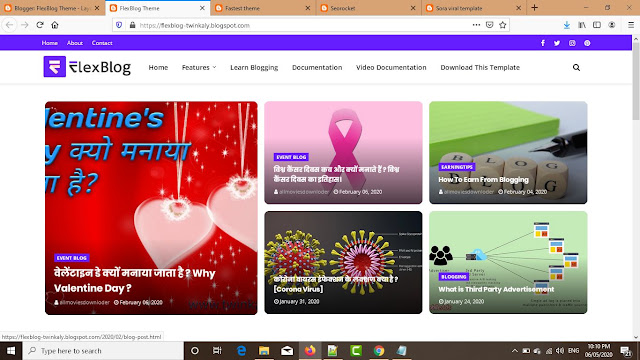The height and width of the screenshot is (360, 640).
Task: Close the FlexBlog Theme tab
Action: pyautogui.click(x=202, y=8)
